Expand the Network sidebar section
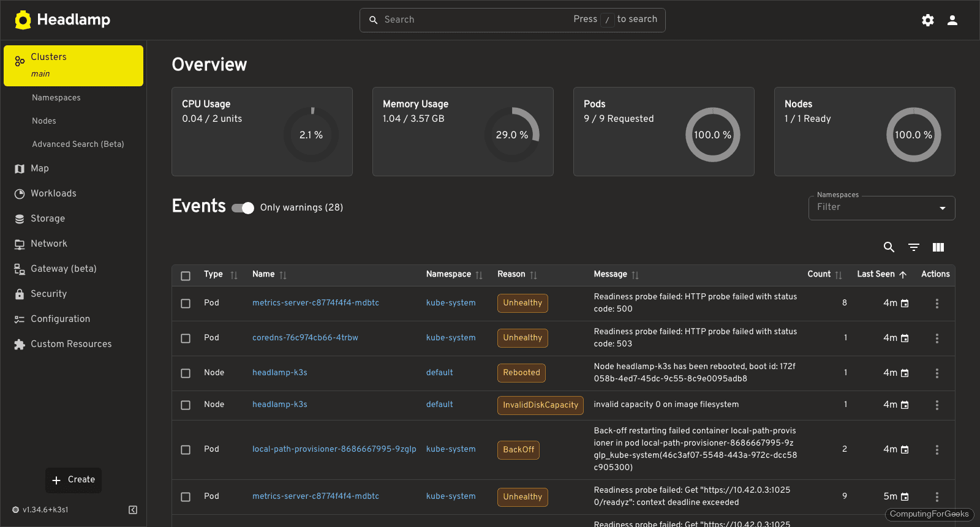The width and height of the screenshot is (980, 527). point(73,244)
